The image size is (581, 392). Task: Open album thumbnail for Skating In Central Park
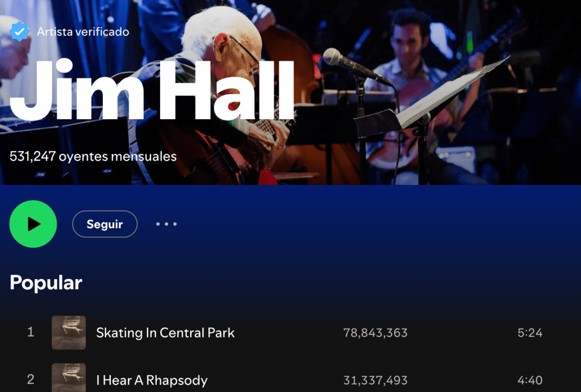point(69,332)
